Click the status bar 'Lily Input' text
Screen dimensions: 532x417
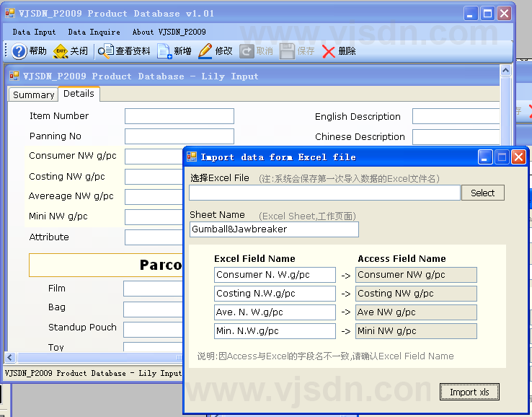(160, 373)
